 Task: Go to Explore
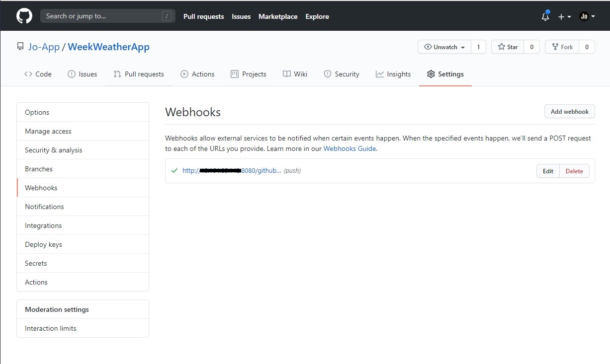point(317,16)
